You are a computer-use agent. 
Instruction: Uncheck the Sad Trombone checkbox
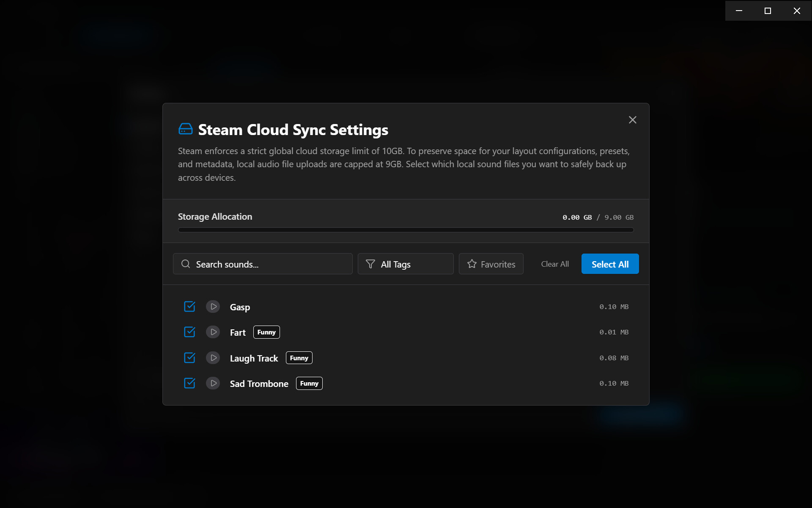click(189, 383)
